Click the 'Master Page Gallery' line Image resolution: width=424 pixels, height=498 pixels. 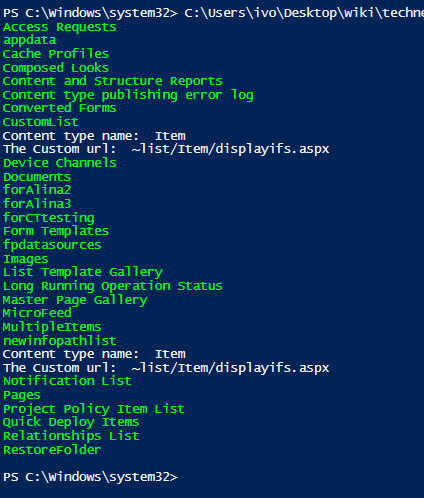75,300
